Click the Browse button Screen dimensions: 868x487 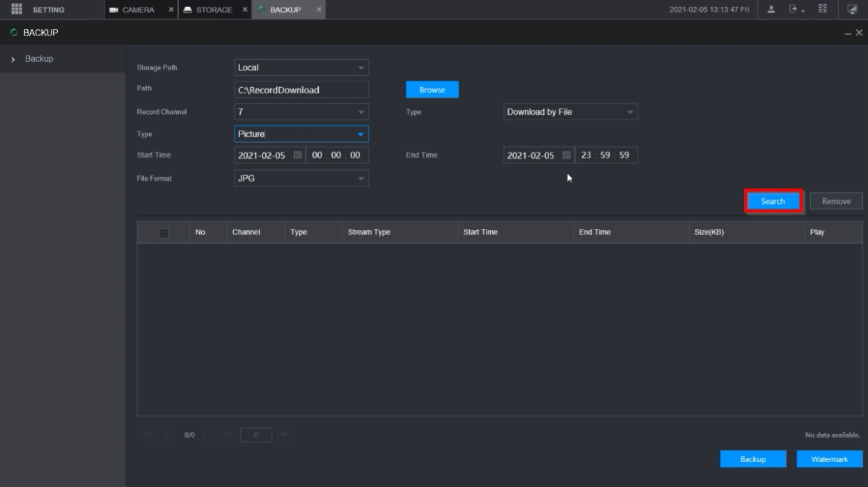432,90
